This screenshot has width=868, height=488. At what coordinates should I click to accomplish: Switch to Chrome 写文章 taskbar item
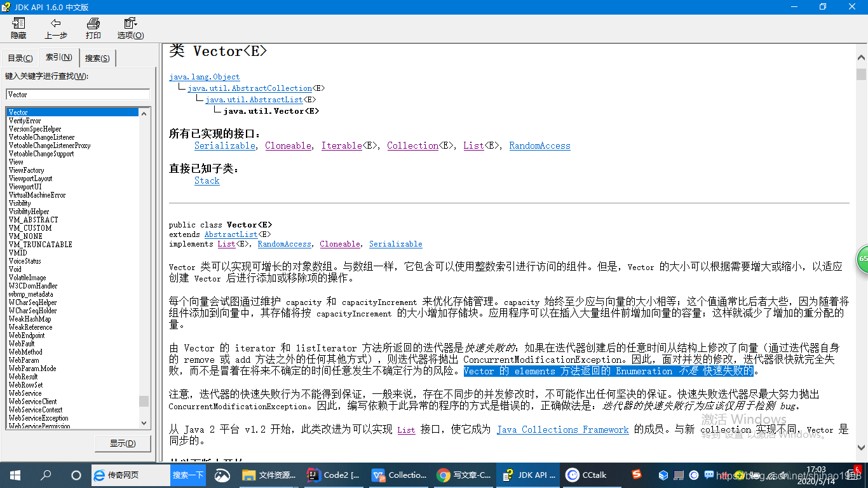(x=462, y=475)
